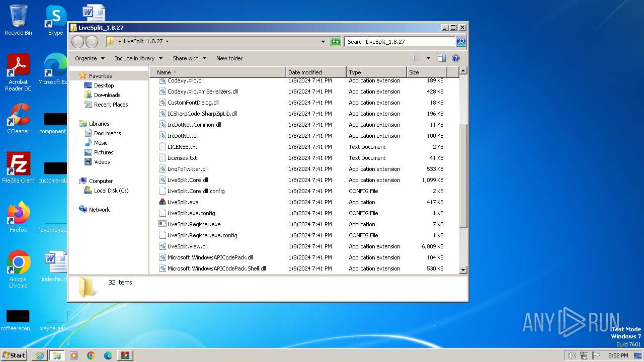Viewport: 644px width, 362px height.
Task: Select LiveSplit.Core.dll.config file
Action: pos(196,191)
